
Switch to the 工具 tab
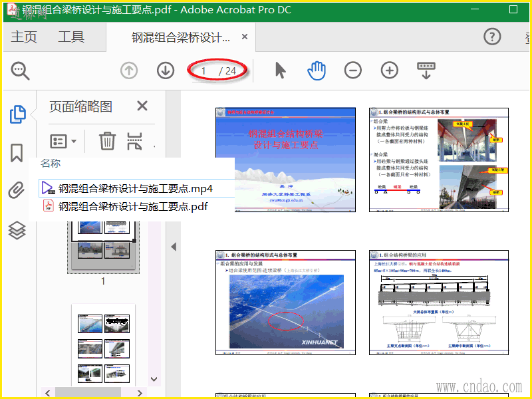coord(71,37)
